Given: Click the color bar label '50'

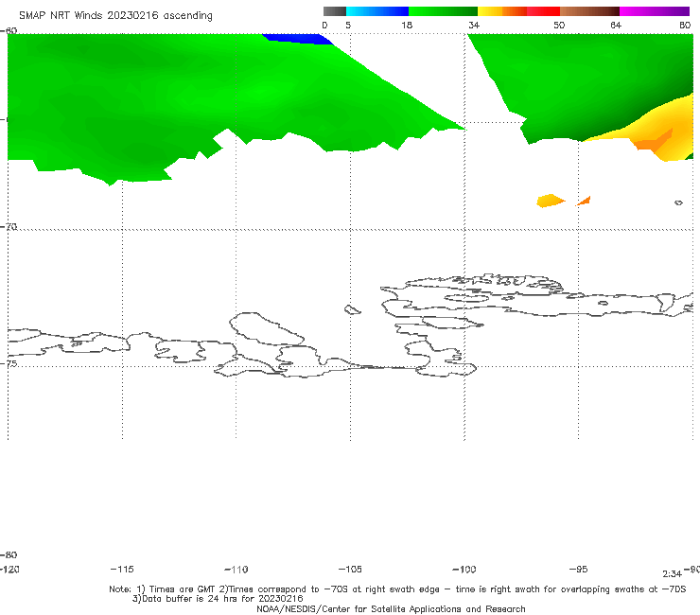Looking at the screenshot, I should (559, 26).
